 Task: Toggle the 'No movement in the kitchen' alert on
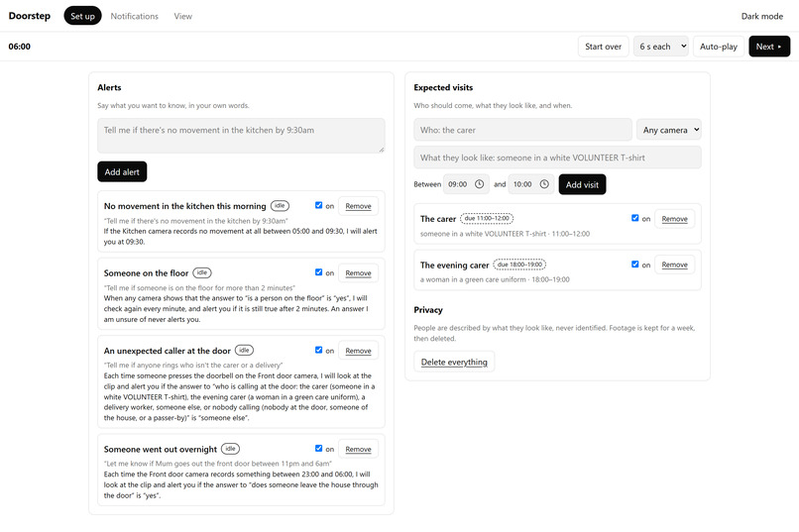pyautogui.click(x=318, y=205)
